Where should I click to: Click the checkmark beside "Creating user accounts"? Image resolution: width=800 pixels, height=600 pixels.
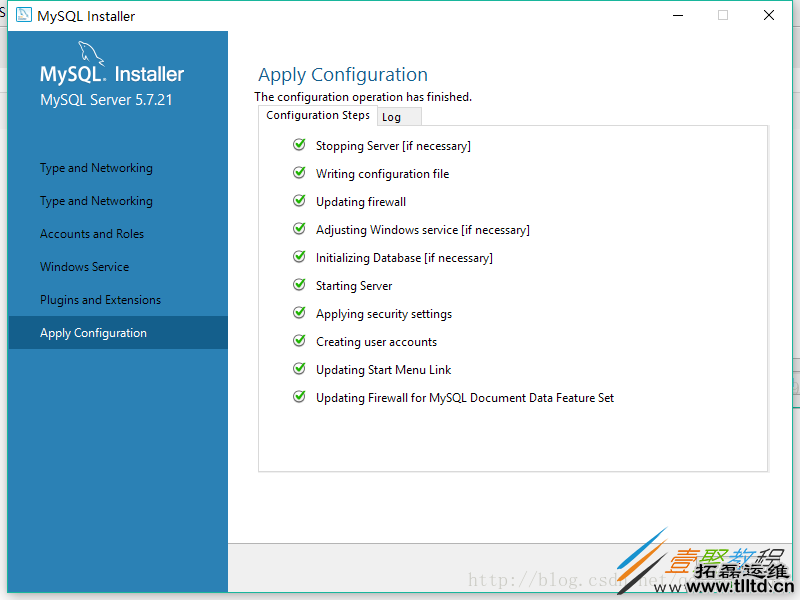(x=299, y=341)
